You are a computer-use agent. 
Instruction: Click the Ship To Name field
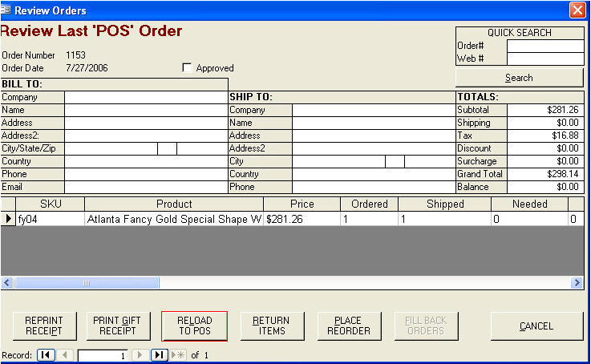(x=374, y=123)
